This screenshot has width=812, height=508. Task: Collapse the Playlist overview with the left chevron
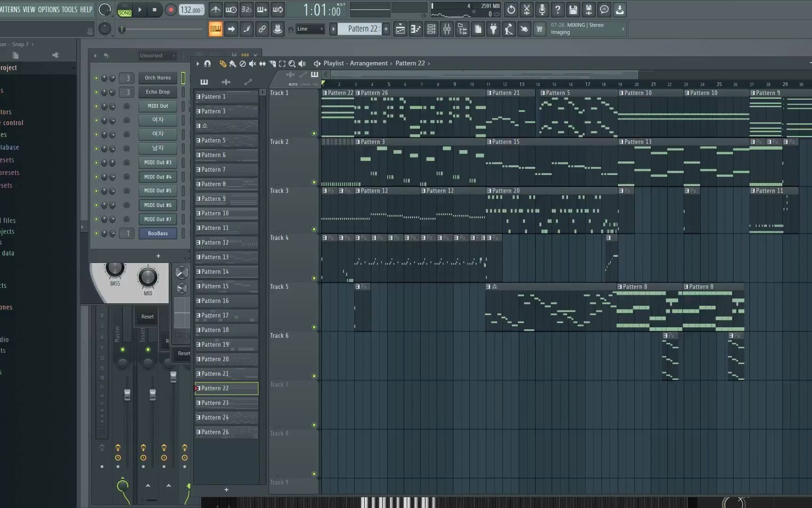click(326, 74)
